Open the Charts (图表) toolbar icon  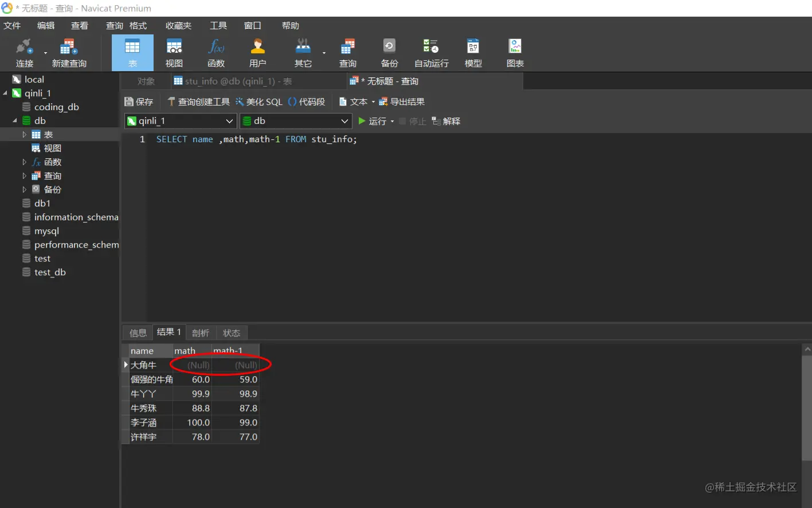[x=515, y=53]
